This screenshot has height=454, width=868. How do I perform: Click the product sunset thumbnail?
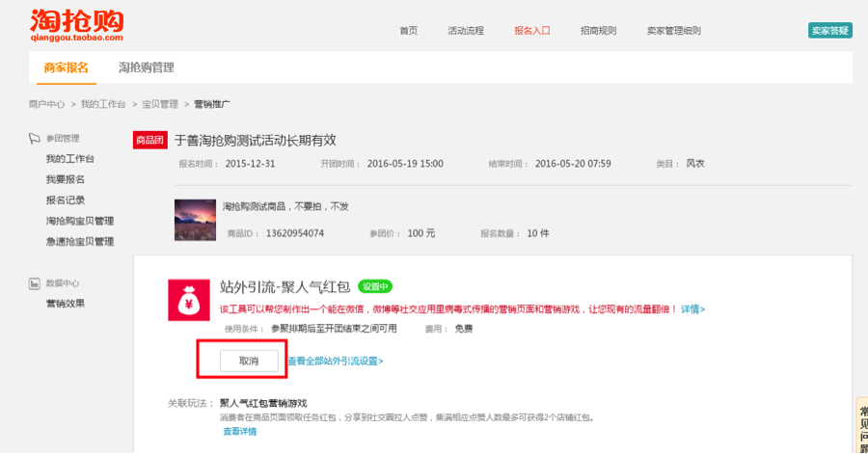[195, 220]
